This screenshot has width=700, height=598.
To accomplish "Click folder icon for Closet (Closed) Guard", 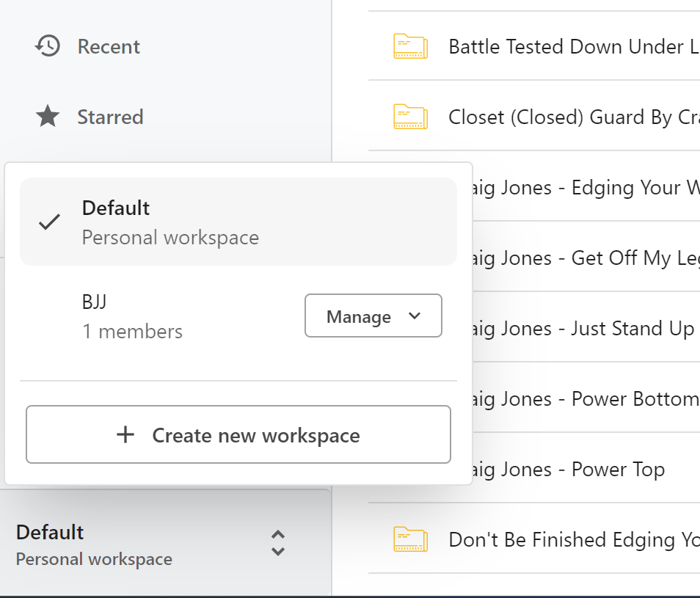I will [410, 117].
